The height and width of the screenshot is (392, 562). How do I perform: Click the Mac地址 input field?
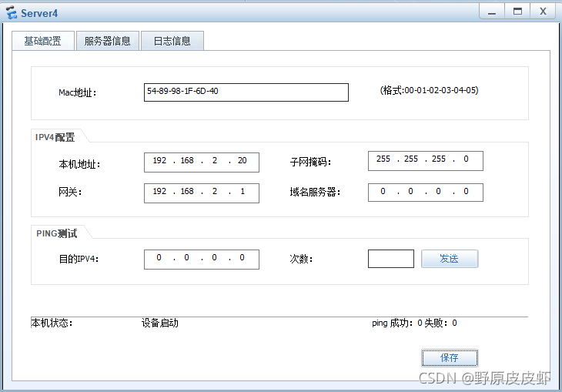[246, 92]
